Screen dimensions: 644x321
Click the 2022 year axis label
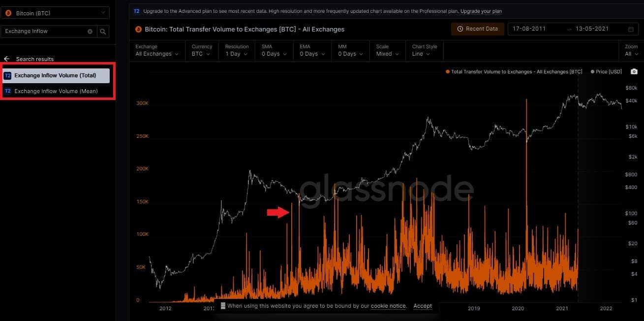click(606, 309)
